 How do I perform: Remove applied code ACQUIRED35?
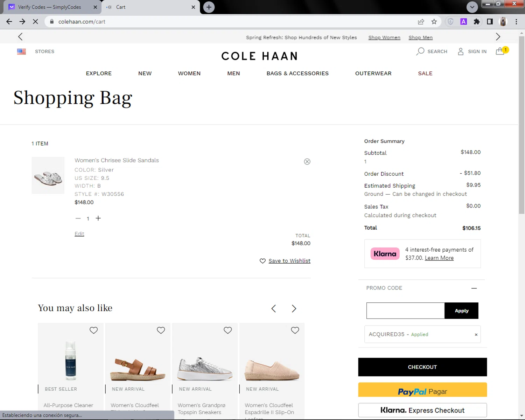tap(476, 335)
